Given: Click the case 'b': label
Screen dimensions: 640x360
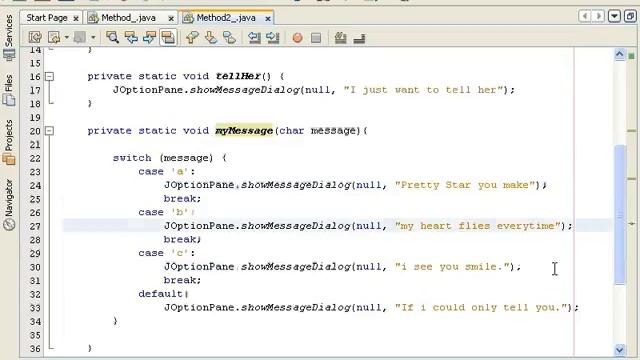Looking at the screenshot, I should click(x=167, y=212).
